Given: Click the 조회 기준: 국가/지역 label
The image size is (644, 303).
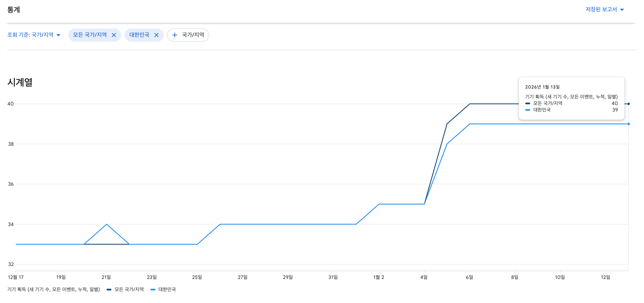Looking at the screenshot, I should coord(30,35).
